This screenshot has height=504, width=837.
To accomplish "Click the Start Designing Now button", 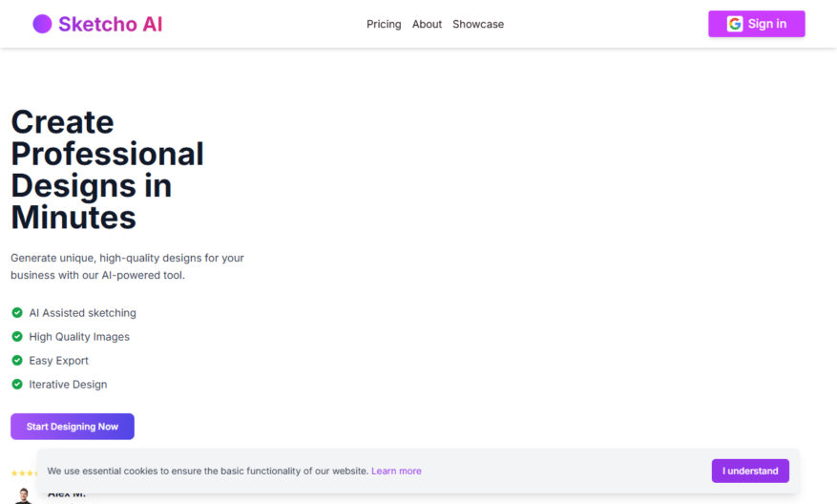I will pyautogui.click(x=73, y=427).
